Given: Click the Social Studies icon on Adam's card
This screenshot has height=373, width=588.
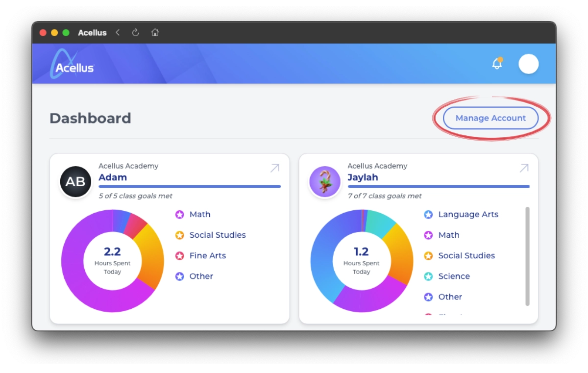Looking at the screenshot, I should 179,235.
